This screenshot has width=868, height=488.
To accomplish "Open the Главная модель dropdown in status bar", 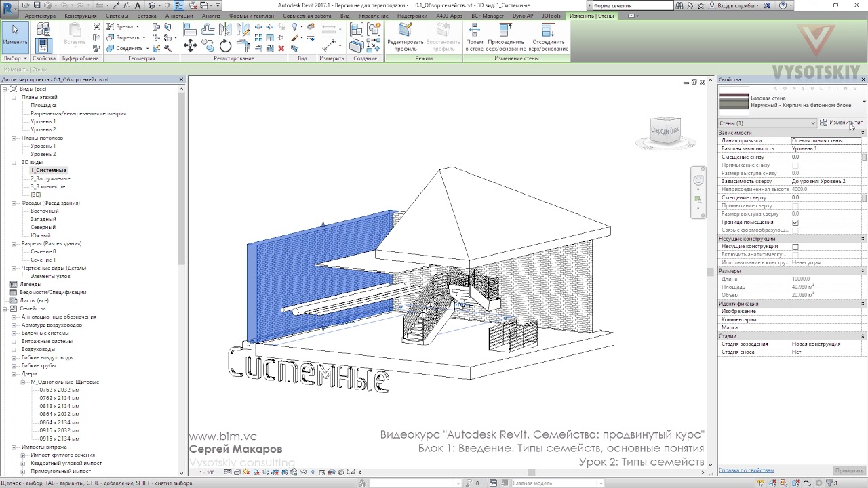I will pos(599,483).
